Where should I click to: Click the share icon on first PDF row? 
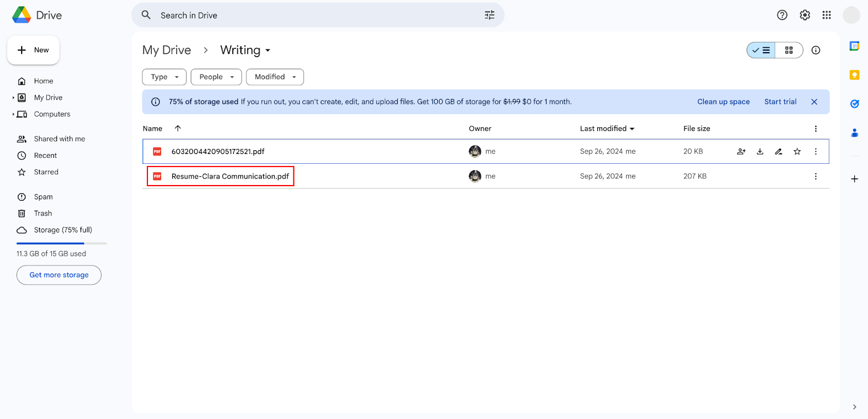tap(741, 152)
